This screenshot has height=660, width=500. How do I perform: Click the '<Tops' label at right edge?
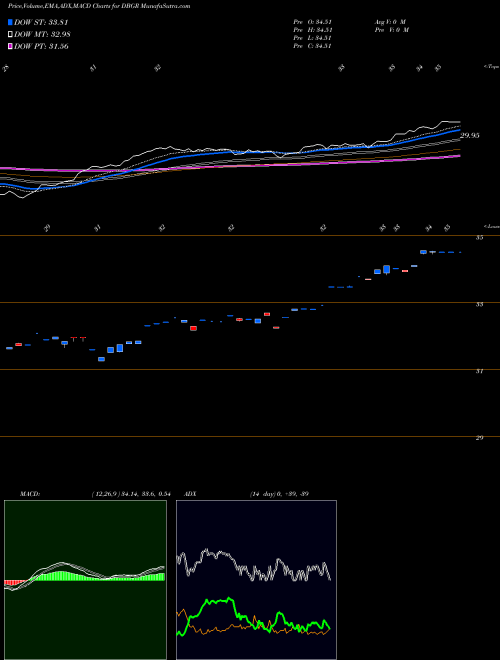tap(491, 67)
